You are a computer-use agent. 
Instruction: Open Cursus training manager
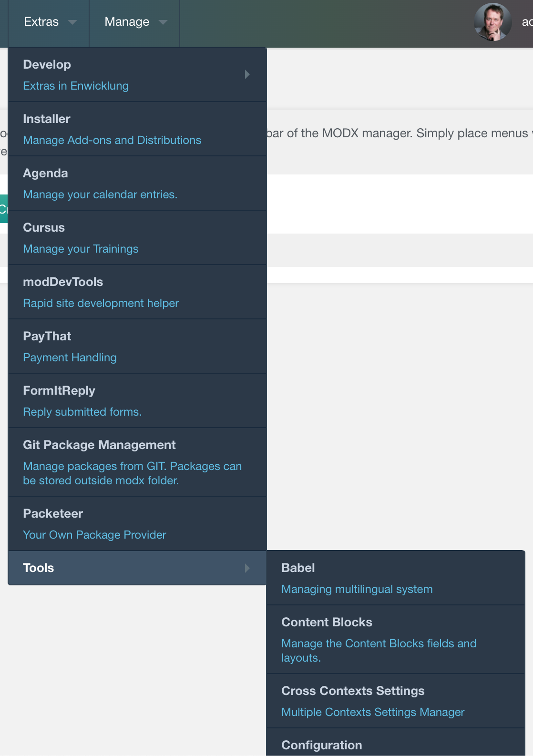44,227
